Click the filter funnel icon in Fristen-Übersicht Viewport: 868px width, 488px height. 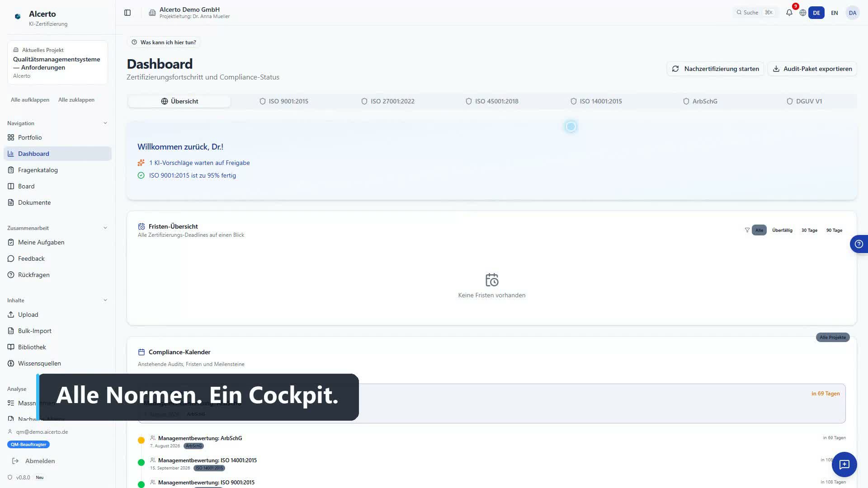747,230
